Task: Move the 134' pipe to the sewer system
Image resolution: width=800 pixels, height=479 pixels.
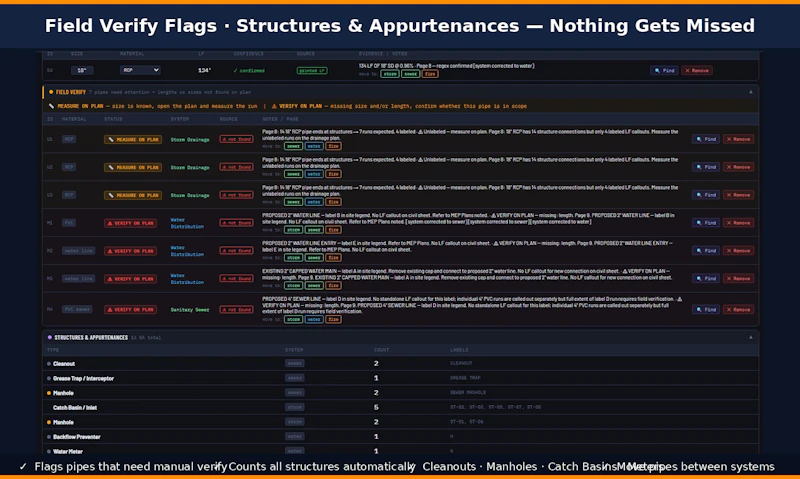Action: click(x=410, y=74)
